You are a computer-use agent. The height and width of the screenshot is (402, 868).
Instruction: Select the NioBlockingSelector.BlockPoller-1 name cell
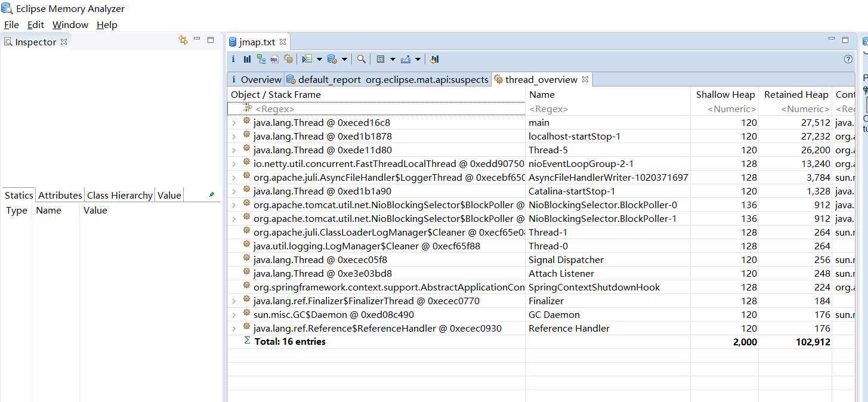(603, 218)
